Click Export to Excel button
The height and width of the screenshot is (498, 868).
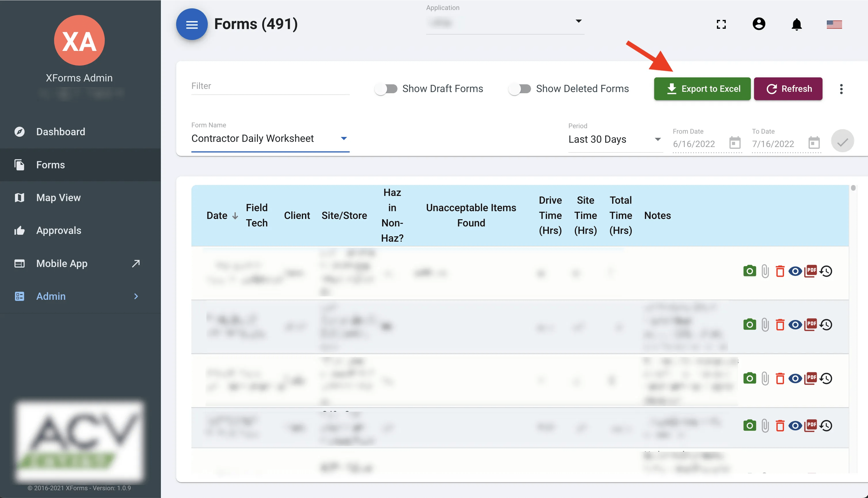point(702,89)
